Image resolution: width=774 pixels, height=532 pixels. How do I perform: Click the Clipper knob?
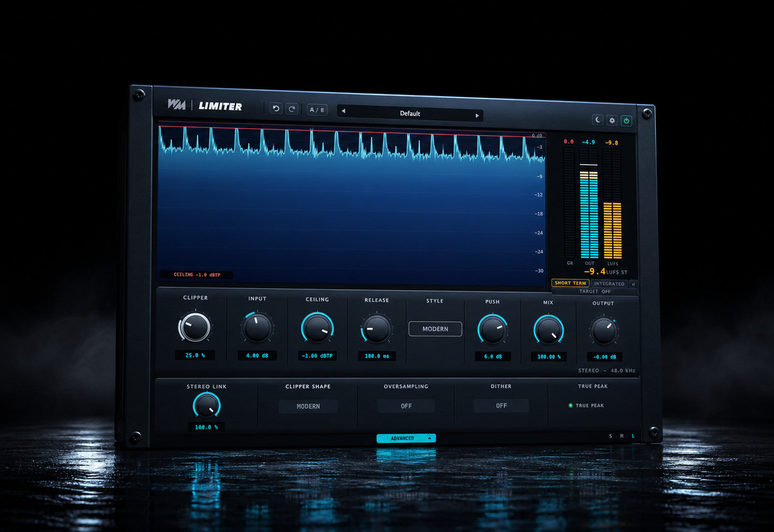pos(195,327)
